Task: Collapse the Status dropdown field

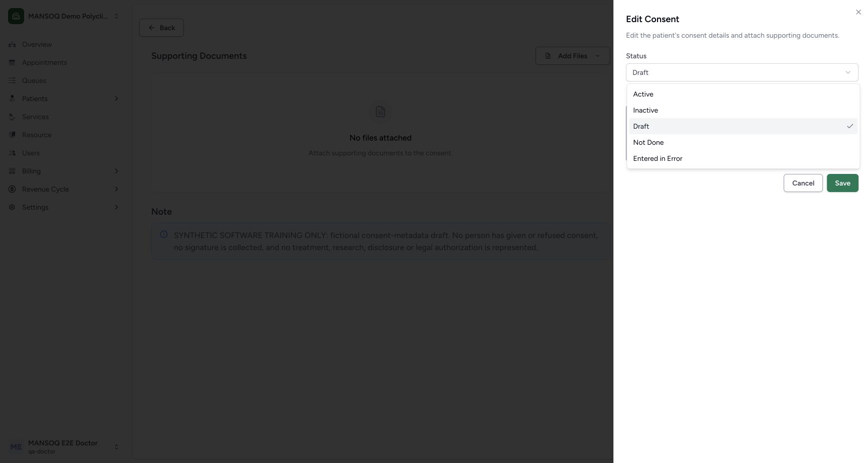Action: 742,72
